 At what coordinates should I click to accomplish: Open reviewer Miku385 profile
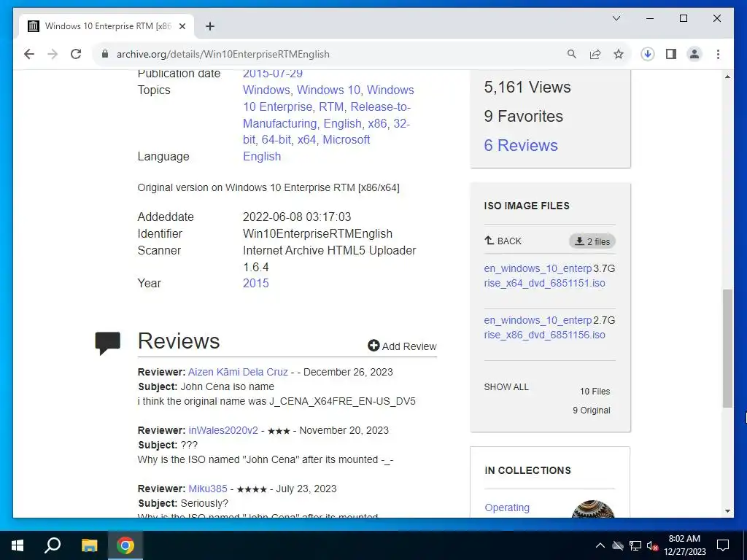coord(208,489)
